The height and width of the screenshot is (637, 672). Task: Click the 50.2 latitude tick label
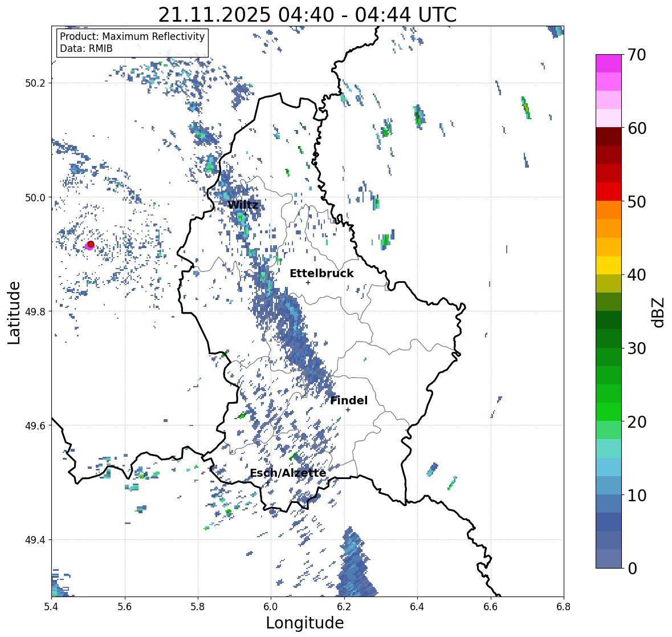[x=35, y=83]
